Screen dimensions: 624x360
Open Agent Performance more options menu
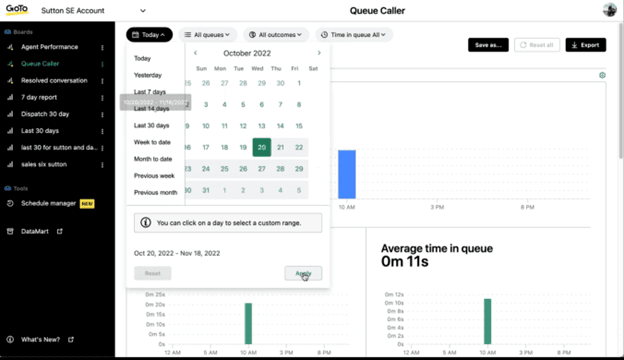click(102, 47)
